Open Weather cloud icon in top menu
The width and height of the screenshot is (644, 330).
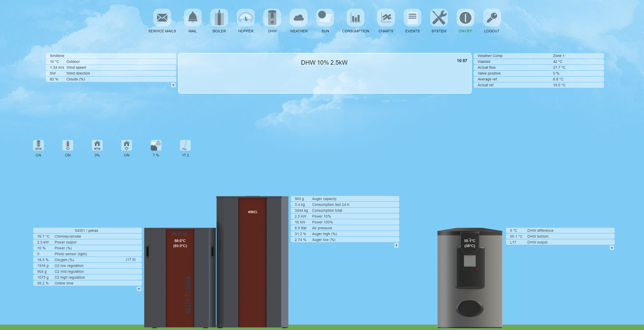click(x=298, y=18)
